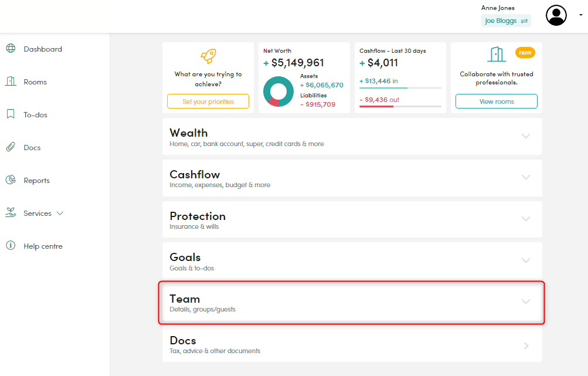Image resolution: width=588 pixels, height=376 pixels.
Task: Open the Docs section arrow
Action: tap(526, 346)
